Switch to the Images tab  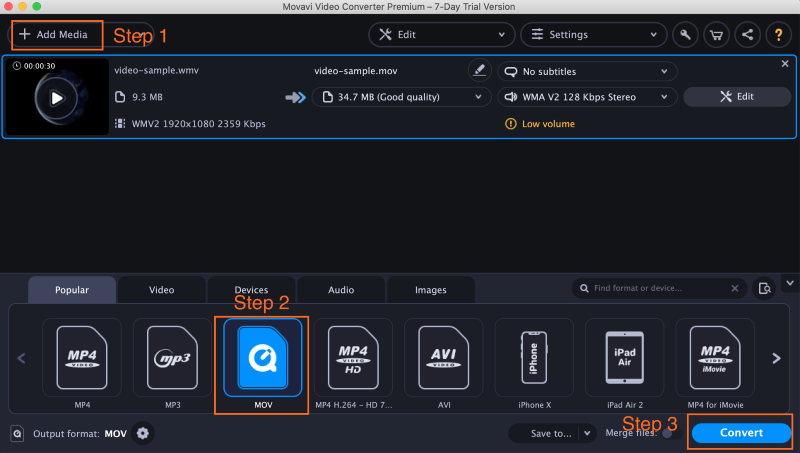(x=431, y=290)
